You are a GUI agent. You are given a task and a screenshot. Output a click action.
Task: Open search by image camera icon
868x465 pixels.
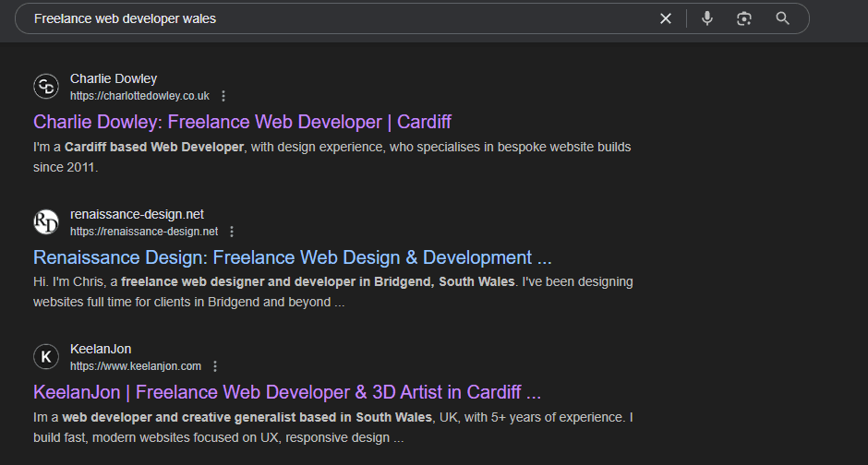[744, 18]
